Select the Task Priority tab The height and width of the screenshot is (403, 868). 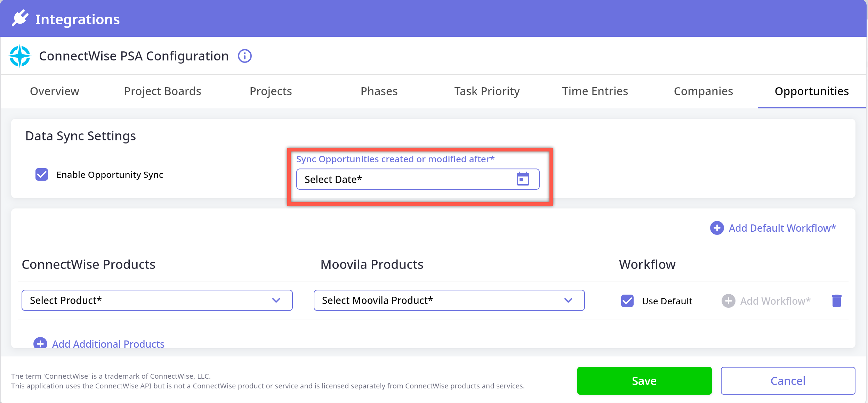(487, 91)
